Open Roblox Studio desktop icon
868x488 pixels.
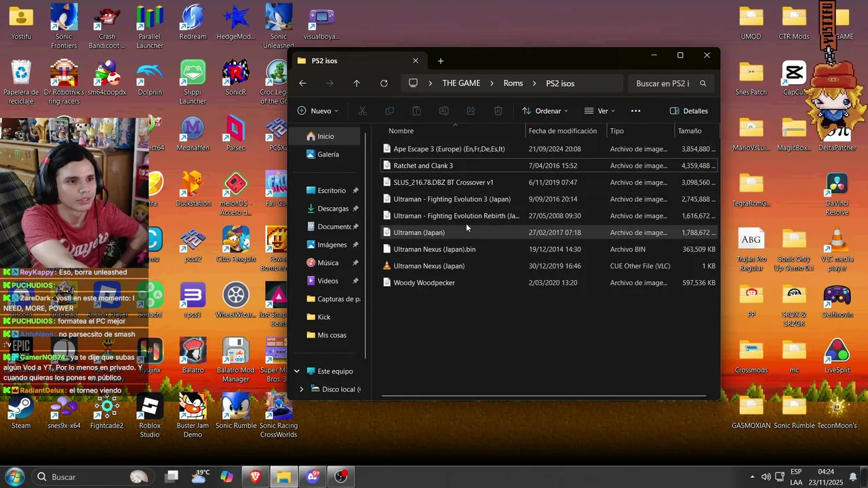pos(149,416)
